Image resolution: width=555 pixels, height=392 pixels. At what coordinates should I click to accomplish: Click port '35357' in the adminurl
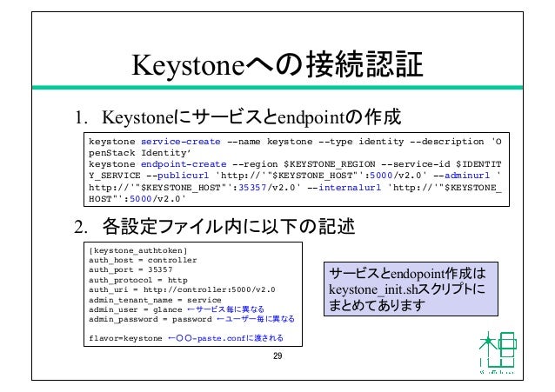[x=252, y=188]
